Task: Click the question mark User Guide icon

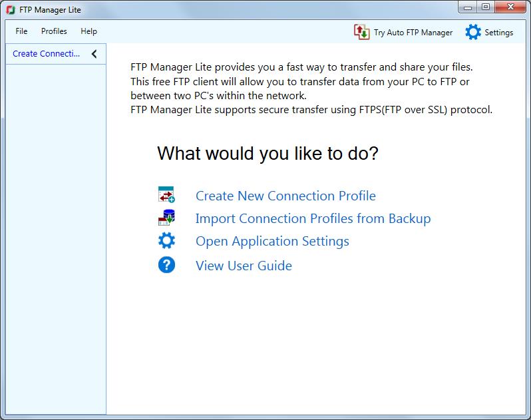Action: (x=166, y=265)
